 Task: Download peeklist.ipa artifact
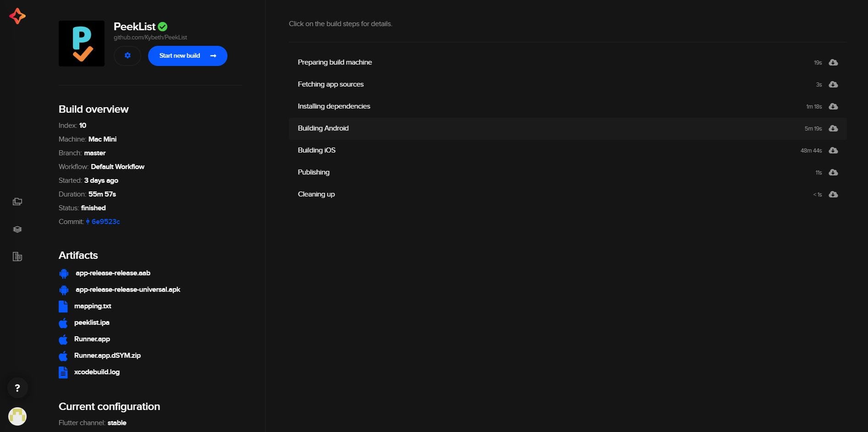point(92,323)
